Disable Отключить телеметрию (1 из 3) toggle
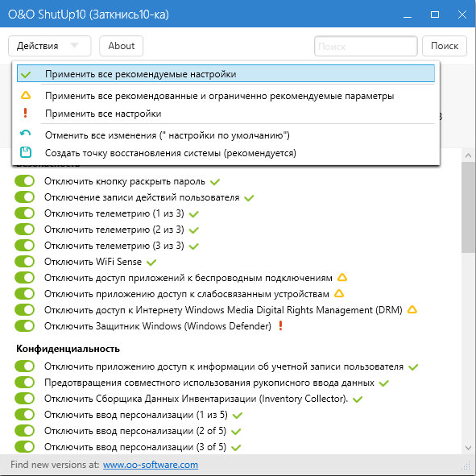This screenshot has height=476, width=476. point(25,213)
